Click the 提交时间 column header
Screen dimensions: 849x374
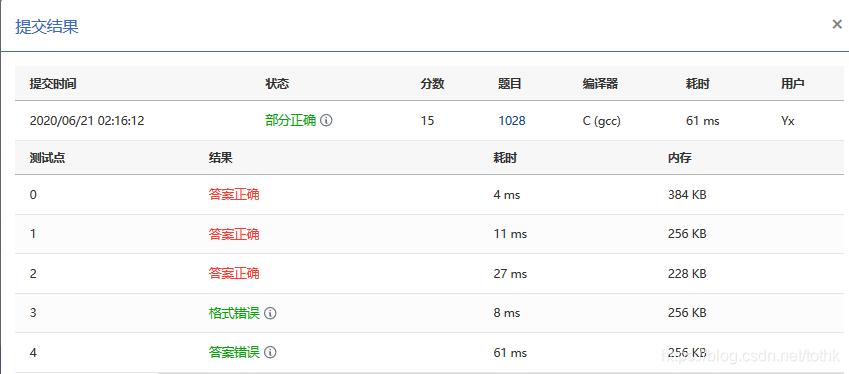coord(53,84)
